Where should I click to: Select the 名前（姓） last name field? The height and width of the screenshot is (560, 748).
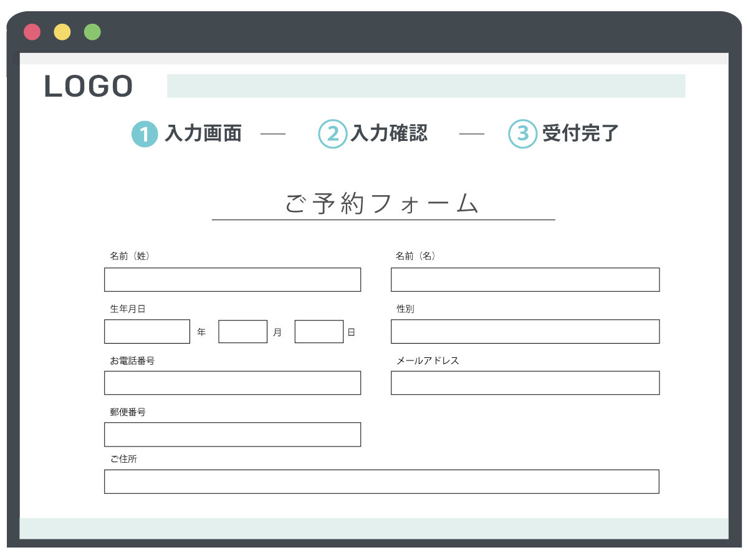coord(232,279)
